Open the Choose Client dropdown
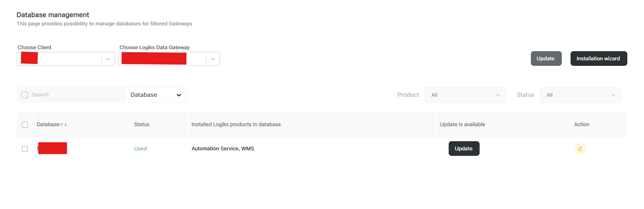644x209 pixels. click(x=108, y=59)
